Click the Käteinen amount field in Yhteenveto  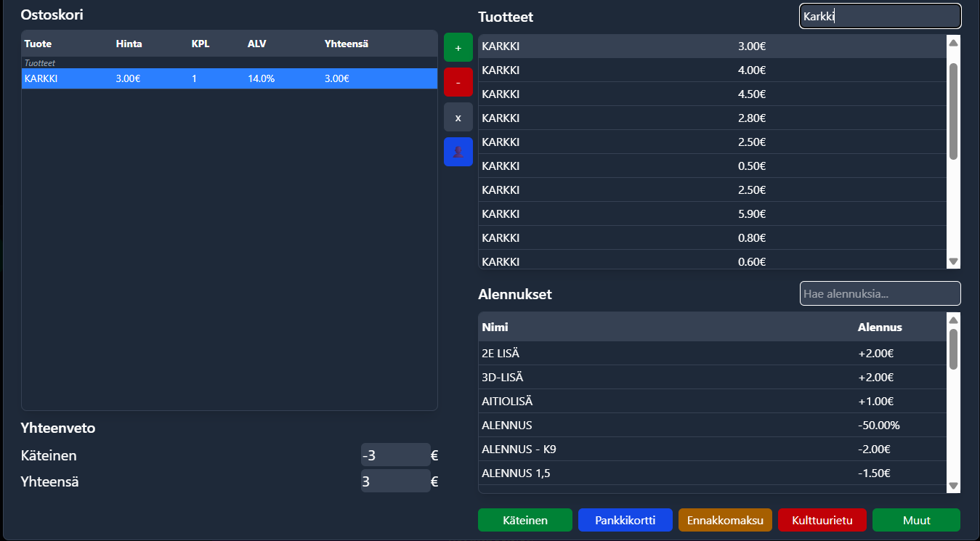click(395, 455)
